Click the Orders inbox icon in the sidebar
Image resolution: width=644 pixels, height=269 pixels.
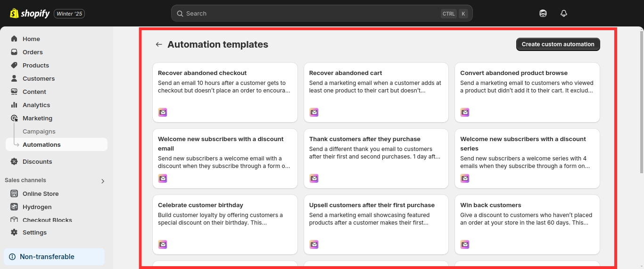pos(14,52)
